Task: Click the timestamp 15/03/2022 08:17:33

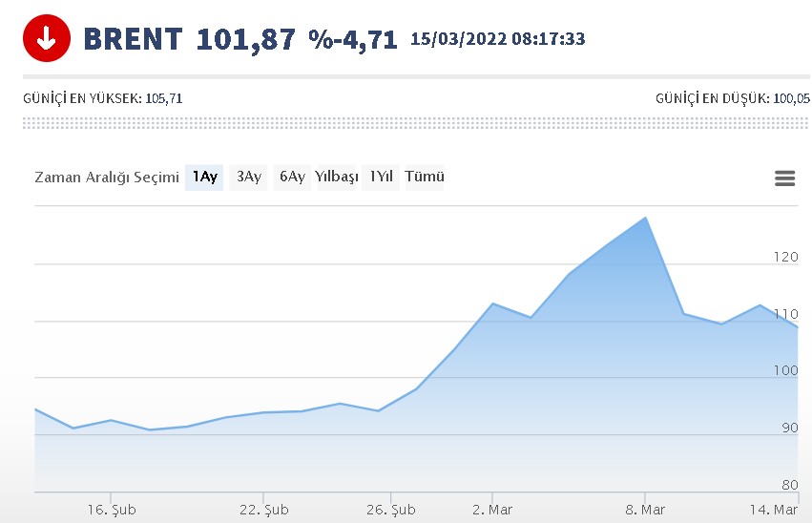Action: (x=498, y=39)
